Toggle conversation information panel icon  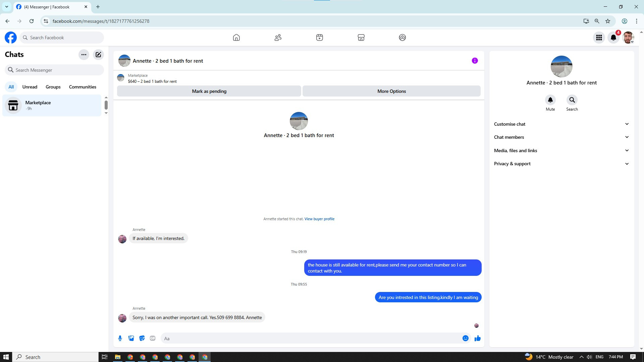[x=475, y=61]
